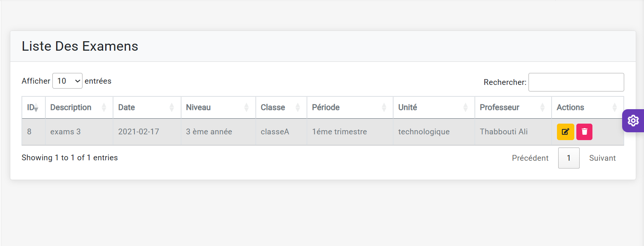Go to Précédent page
644x246 pixels.
click(x=530, y=158)
